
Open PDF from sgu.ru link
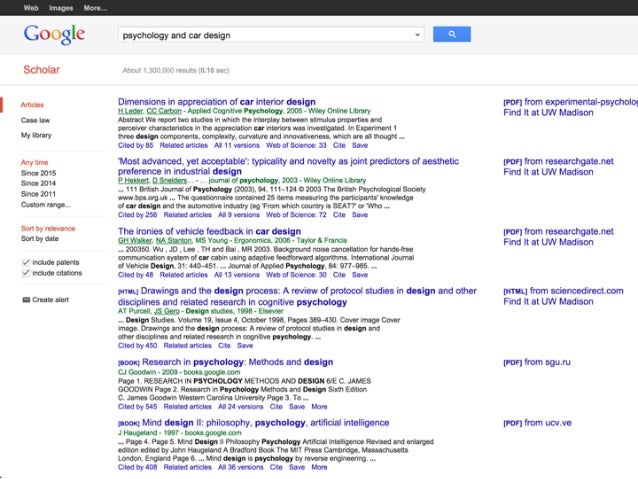coord(537,362)
